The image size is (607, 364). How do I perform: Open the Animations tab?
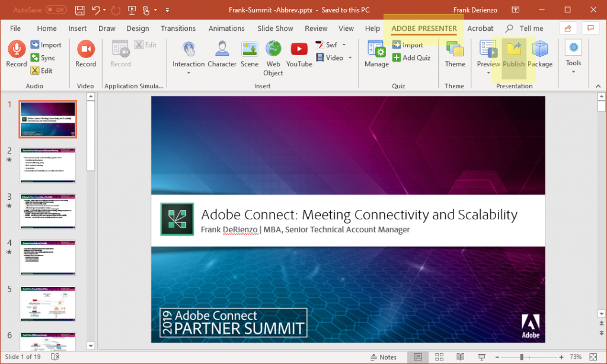point(226,28)
